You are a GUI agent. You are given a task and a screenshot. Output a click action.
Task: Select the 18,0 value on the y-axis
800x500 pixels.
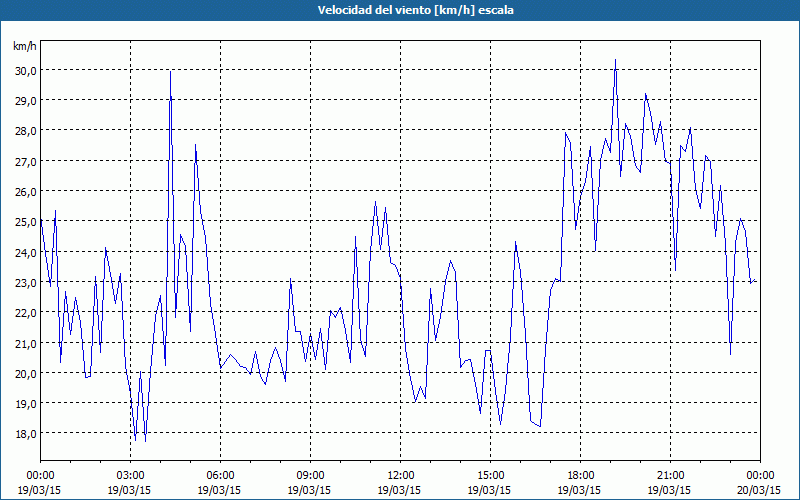pos(25,434)
